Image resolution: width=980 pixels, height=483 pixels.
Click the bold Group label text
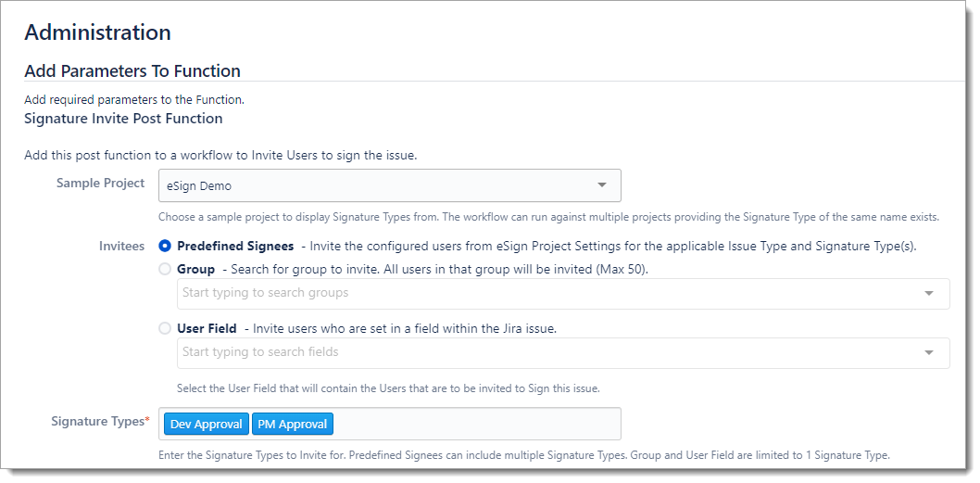(x=195, y=269)
